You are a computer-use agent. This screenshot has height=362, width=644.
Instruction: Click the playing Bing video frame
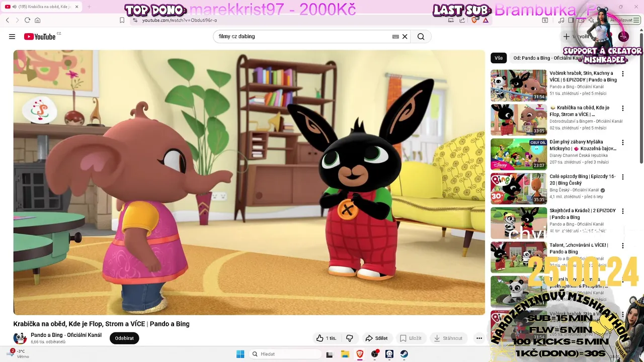(249, 183)
